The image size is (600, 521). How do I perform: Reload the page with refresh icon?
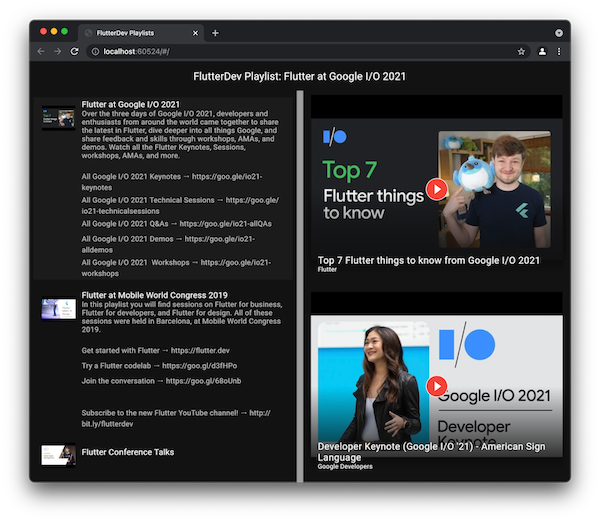74,51
